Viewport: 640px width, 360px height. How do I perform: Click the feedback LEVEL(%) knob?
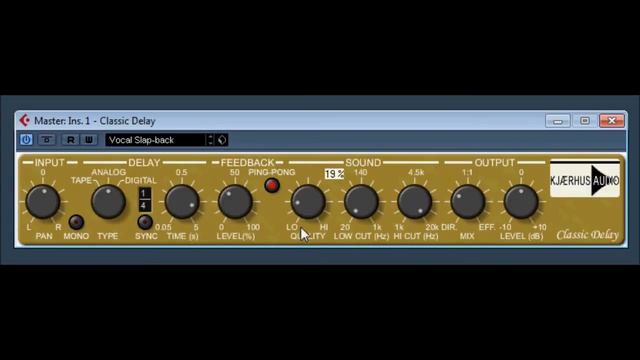235,202
